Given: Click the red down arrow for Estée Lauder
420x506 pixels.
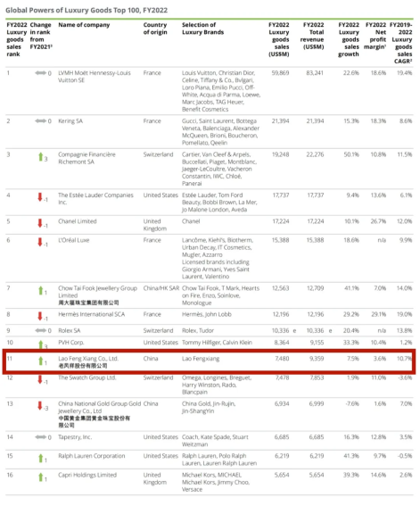Looking at the screenshot, I should (40, 197).
